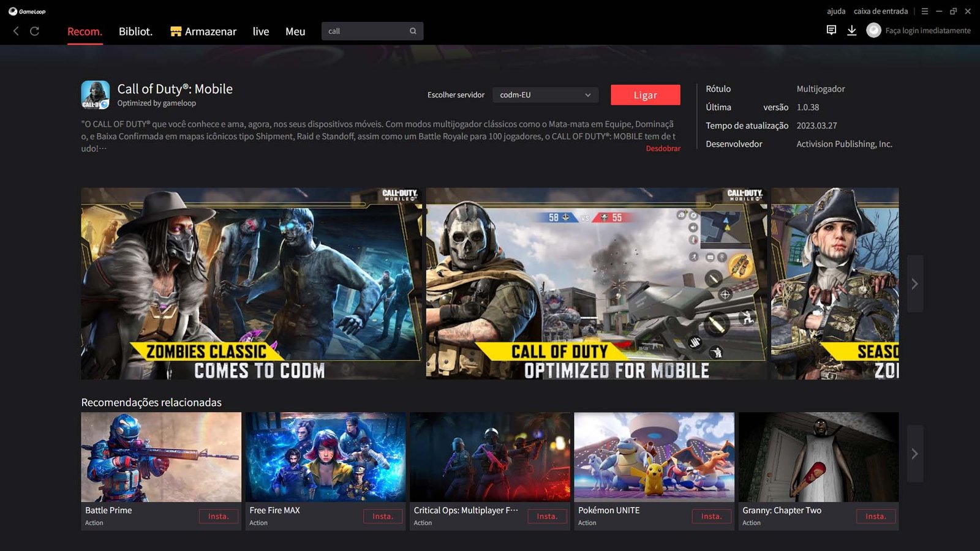Click the search magnifier icon
980x551 pixels.
point(413,31)
